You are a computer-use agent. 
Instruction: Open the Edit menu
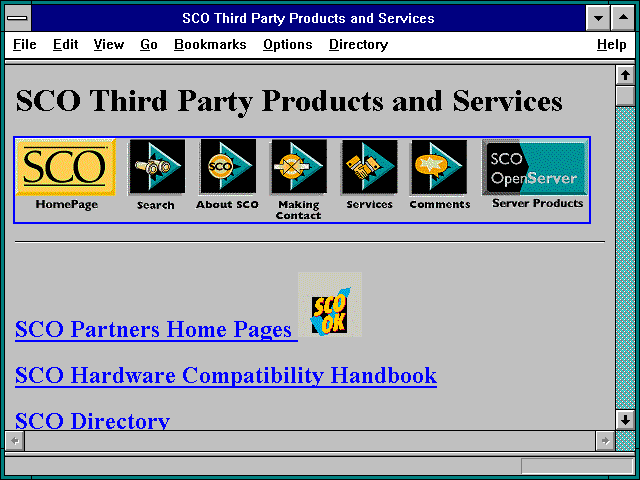point(65,44)
